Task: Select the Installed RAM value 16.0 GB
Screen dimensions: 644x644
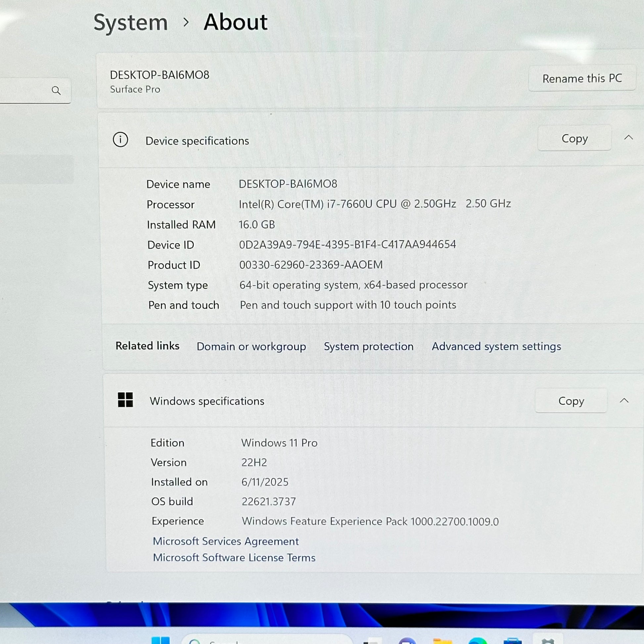Action: click(257, 224)
